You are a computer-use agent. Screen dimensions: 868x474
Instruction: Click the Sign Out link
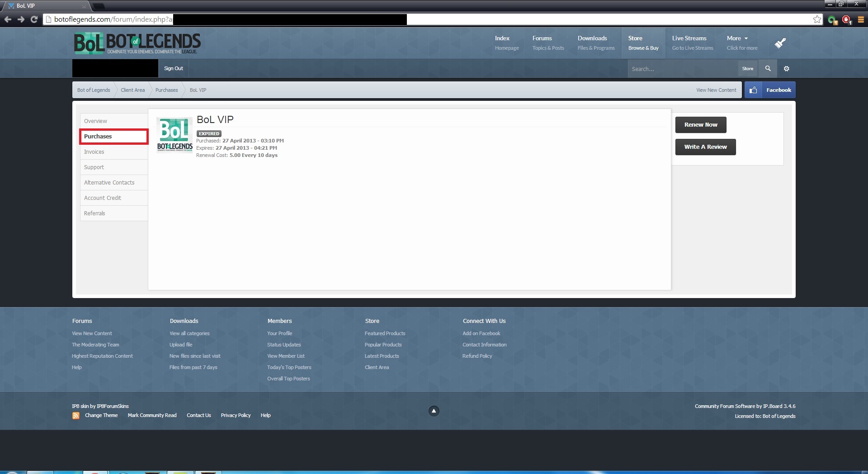point(174,68)
